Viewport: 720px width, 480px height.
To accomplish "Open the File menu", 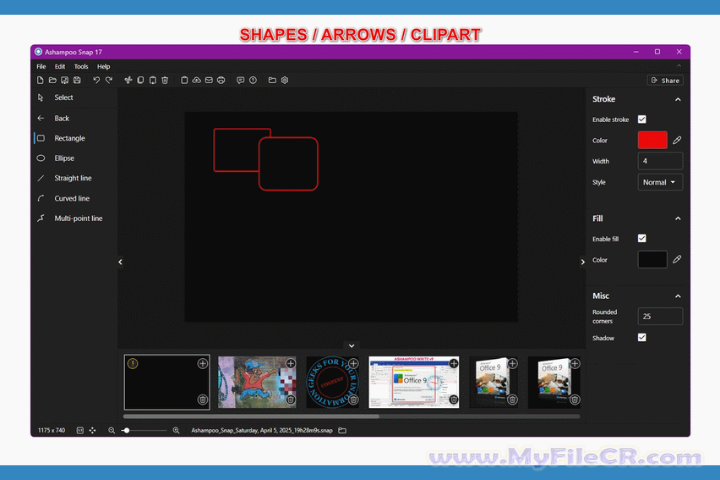I will (x=41, y=67).
